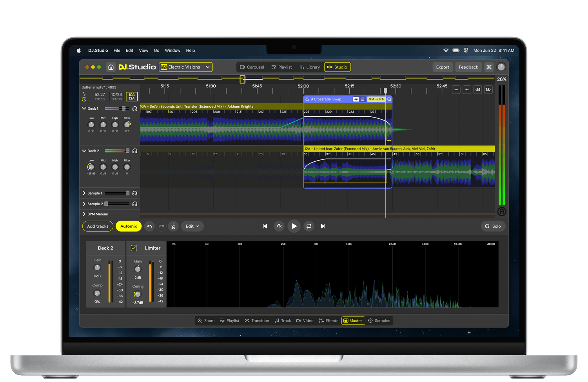
Task: Open settings gear icon
Action: coord(489,67)
